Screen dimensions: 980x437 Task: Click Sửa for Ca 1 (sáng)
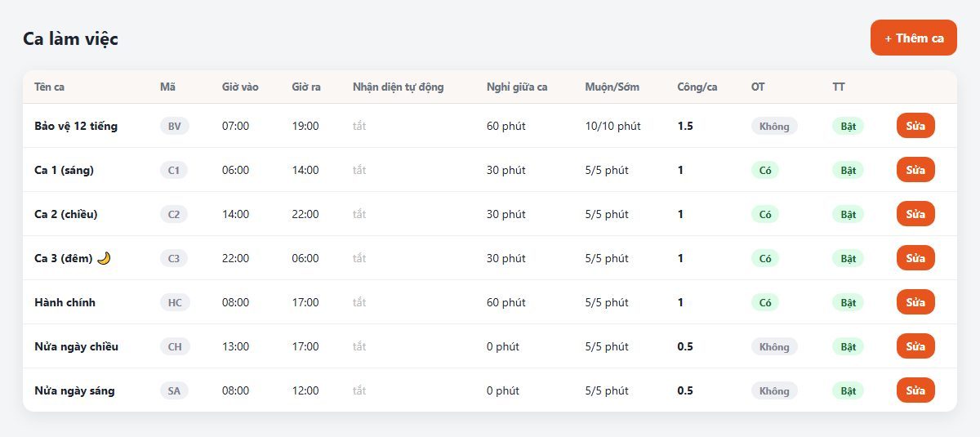[x=915, y=170]
